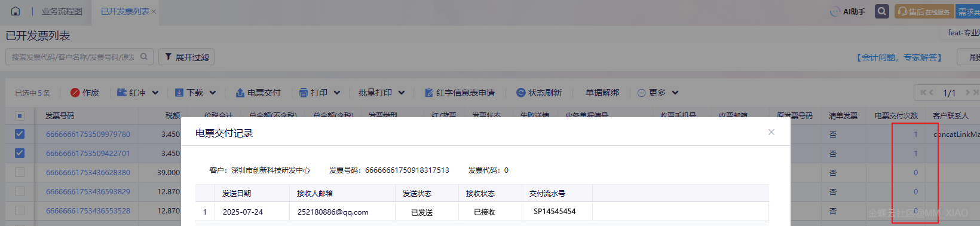Expand the 更多 dropdown arrow
980x226 pixels.
coord(675,93)
